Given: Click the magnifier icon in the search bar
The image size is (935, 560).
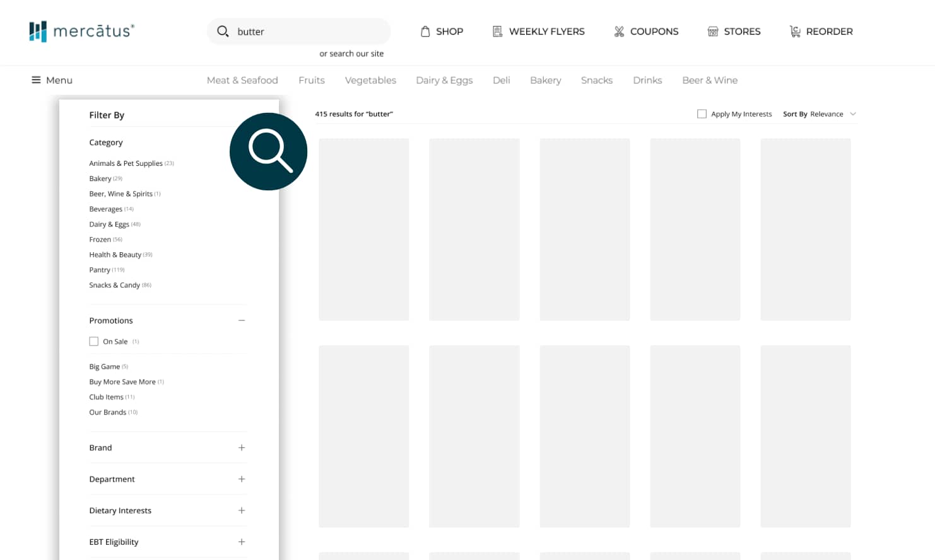Looking at the screenshot, I should coord(223,31).
